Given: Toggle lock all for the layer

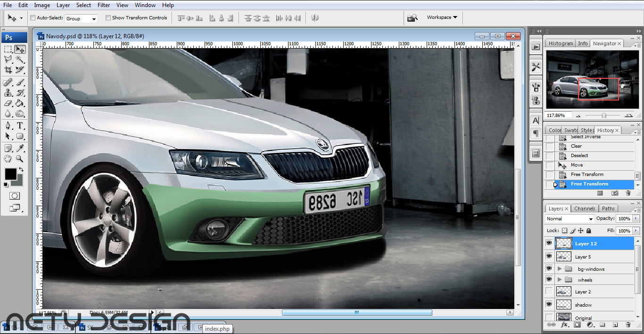Looking at the screenshot, I should point(589,231).
